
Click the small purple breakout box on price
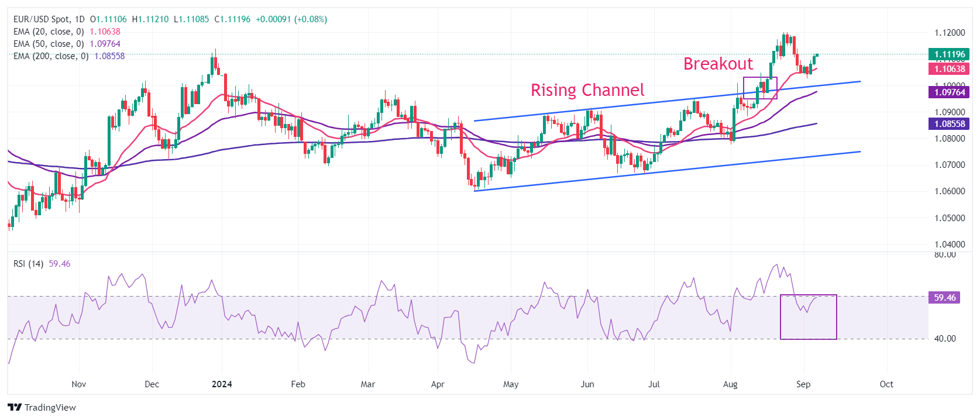pos(760,88)
